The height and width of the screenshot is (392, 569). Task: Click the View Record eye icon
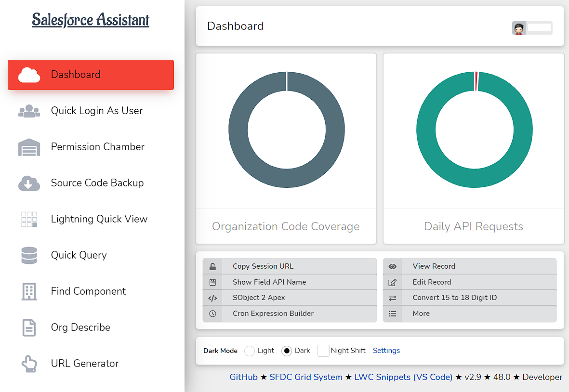[392, 266]
